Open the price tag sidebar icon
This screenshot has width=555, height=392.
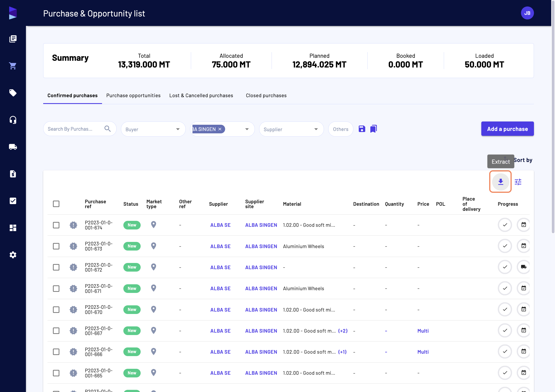pos(13,93)
